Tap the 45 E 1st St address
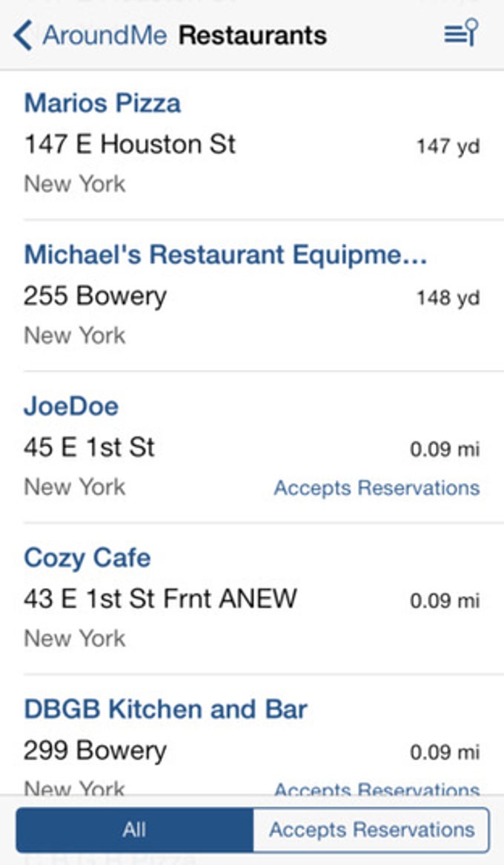The image size is (504, 865). 89,447
